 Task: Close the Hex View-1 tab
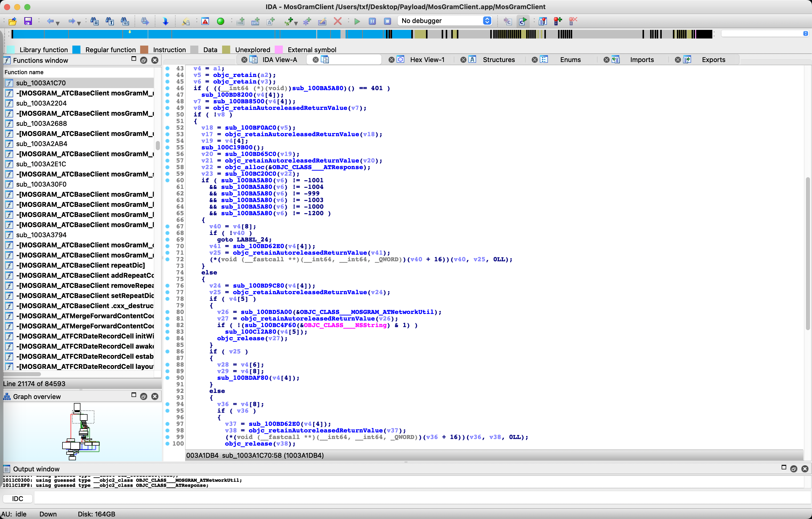(392, 60)
